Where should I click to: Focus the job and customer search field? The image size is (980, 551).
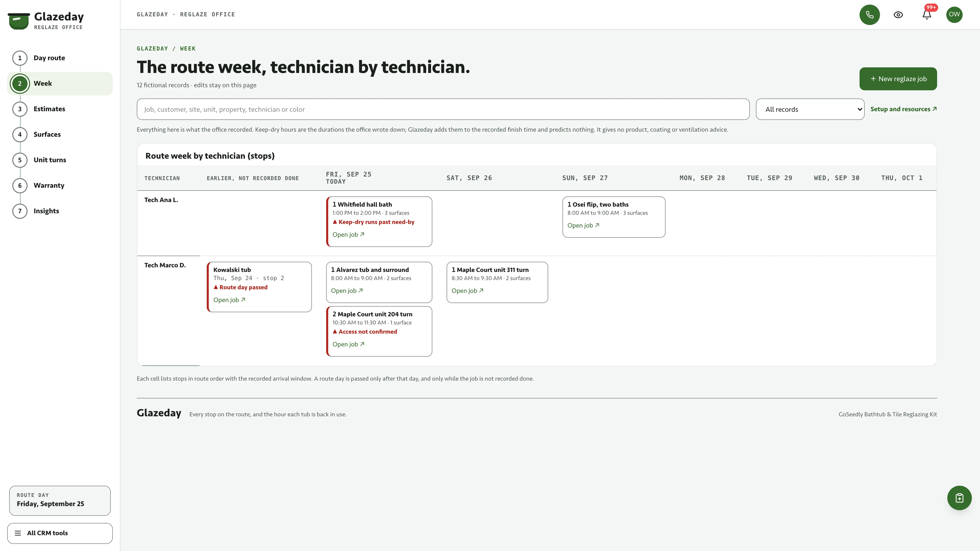pyautogui.click(x=443, y=109)
